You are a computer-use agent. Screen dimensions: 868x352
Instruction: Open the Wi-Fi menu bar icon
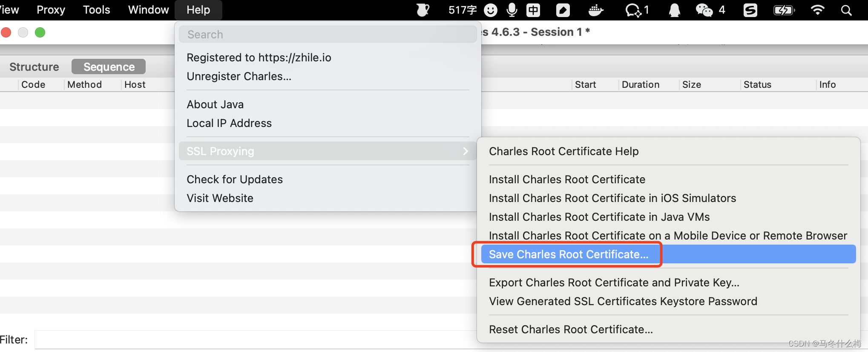[x=817, y=10]
